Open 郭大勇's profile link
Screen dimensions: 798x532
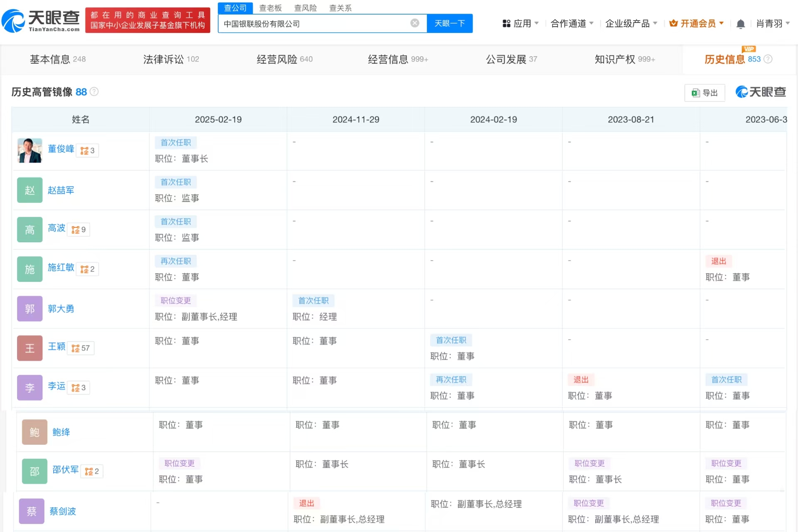[x=61, y=309]
